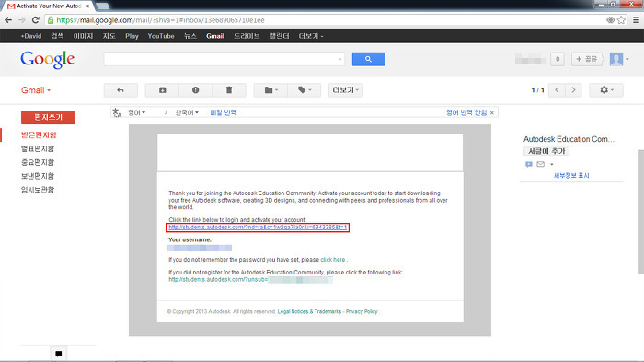Click the unsubscribe students.autodesk.com link

point(250,280)
